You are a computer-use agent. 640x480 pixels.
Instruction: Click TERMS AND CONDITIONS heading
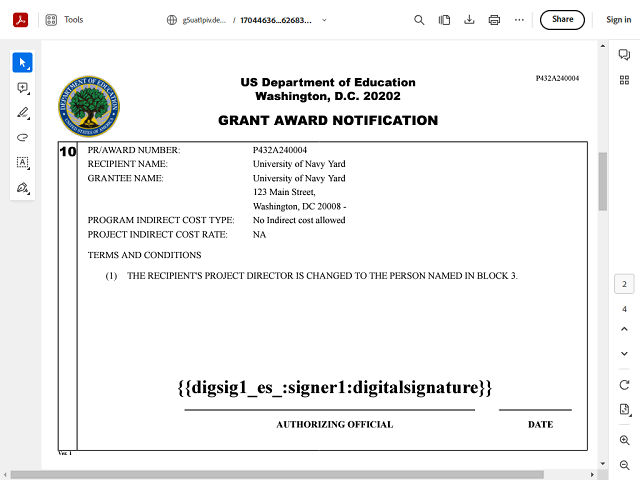point(144,255)
